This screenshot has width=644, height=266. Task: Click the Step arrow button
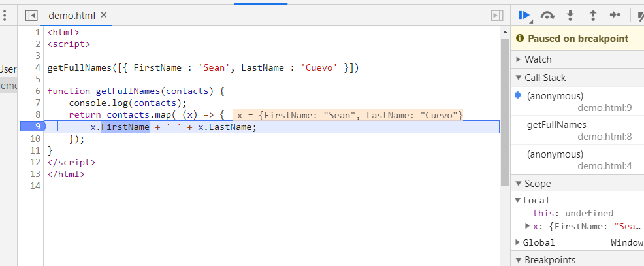pos(615,16)
